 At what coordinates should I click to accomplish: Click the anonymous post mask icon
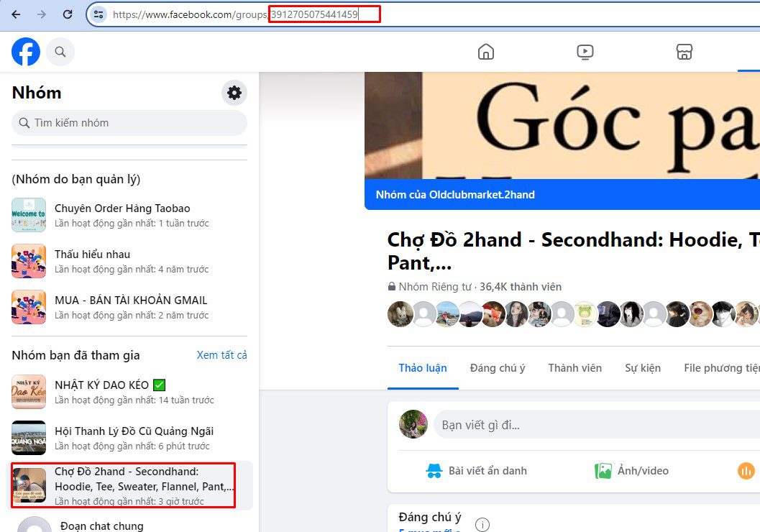(x=434, y=470)
